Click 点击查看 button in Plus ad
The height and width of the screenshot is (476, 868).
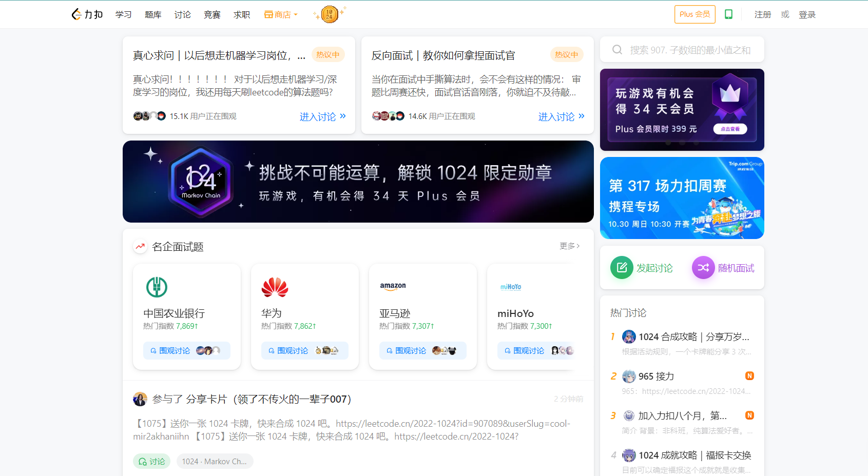(730, 129)
